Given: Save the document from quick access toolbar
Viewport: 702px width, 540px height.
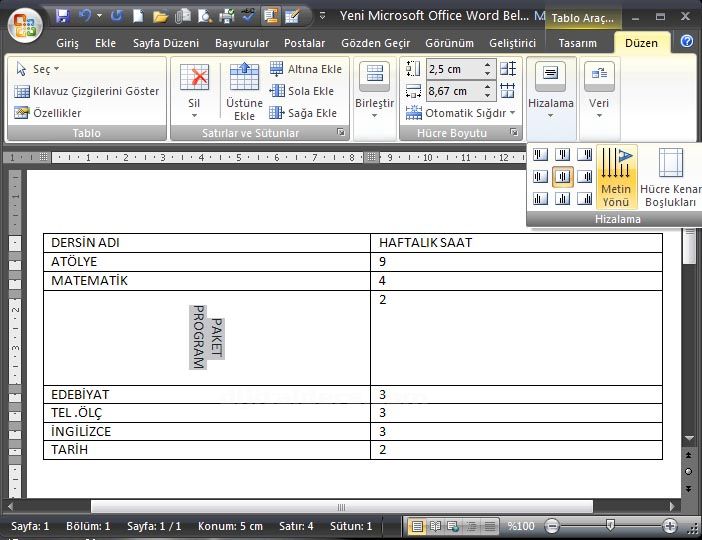Looking at the screenshot, I should (62, 16).
